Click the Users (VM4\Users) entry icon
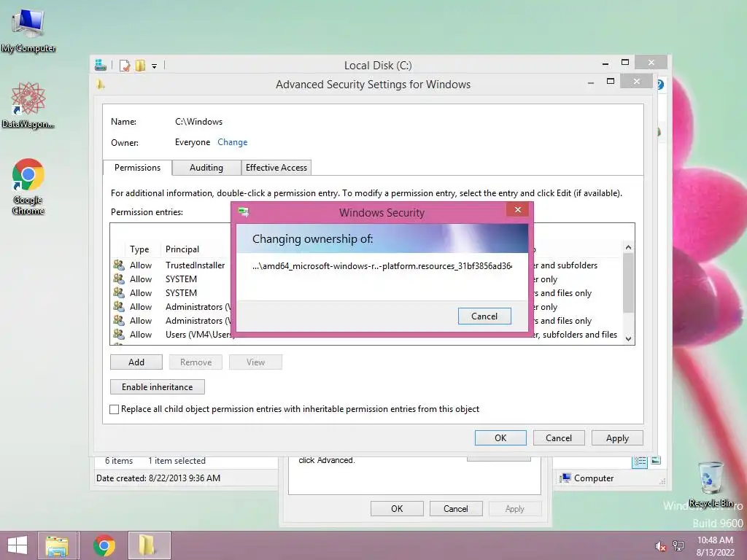This screenshot has width=747, height=560. point(119,334)
